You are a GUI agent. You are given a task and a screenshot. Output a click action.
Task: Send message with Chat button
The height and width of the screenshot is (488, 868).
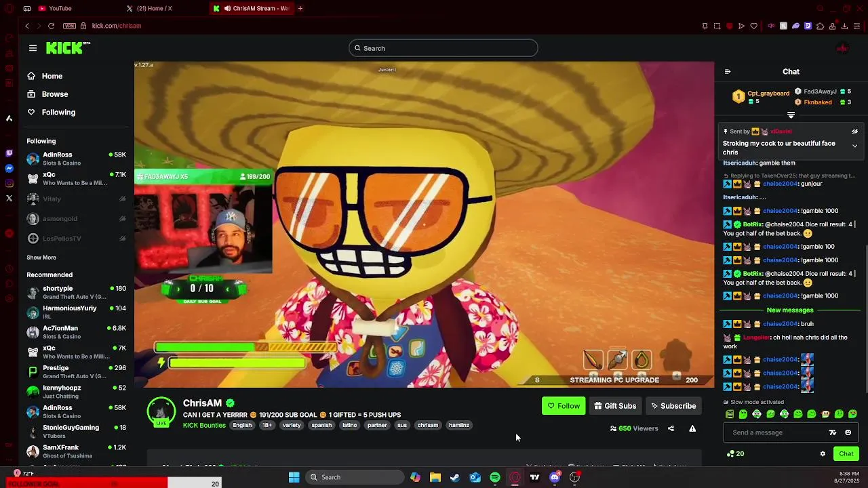pyautogui.click(x=846, y=453)
